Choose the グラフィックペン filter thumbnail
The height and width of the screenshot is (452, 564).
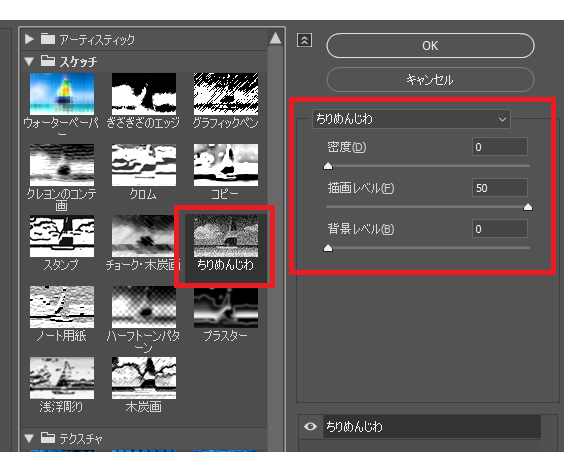226,94
